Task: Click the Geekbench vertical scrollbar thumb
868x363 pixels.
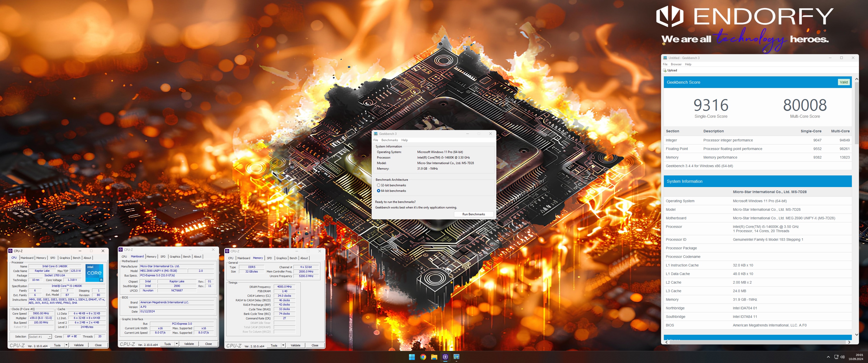Action: coord(857,113)
